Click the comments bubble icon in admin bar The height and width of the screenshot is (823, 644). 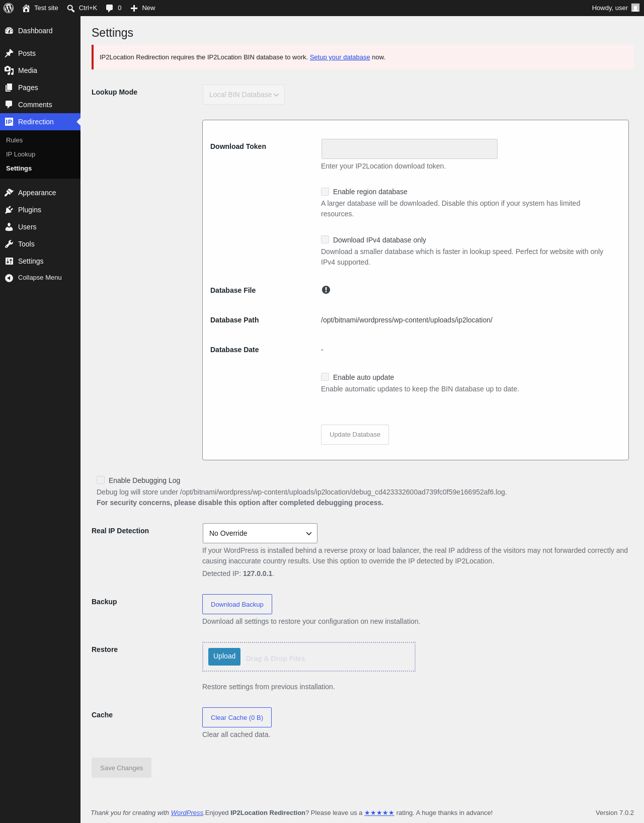pos(110,8)
